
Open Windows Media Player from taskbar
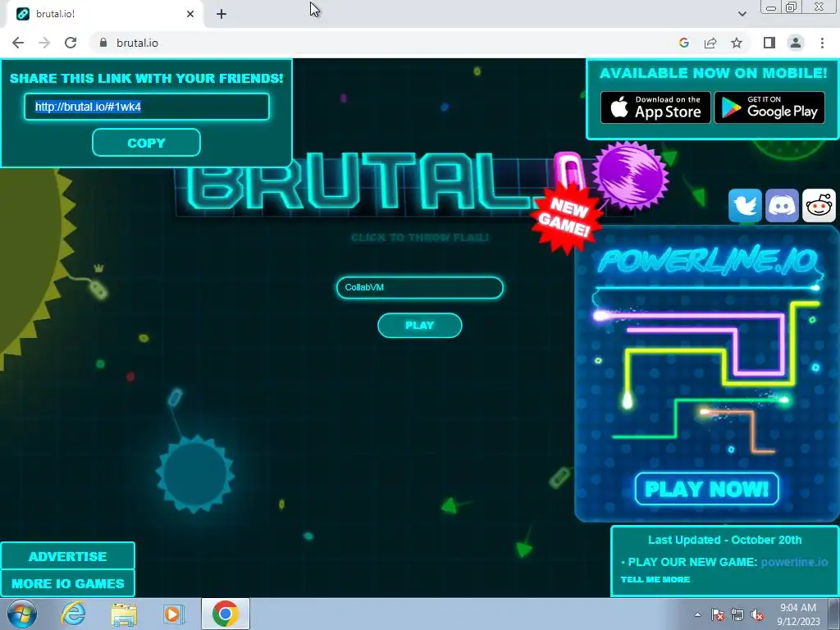(174, 614)
